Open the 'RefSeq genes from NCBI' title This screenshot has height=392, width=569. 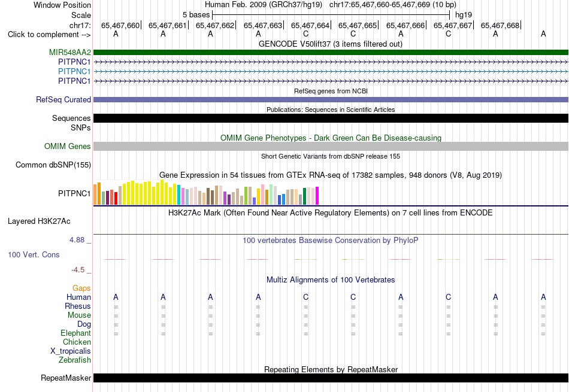coord(331,91)
